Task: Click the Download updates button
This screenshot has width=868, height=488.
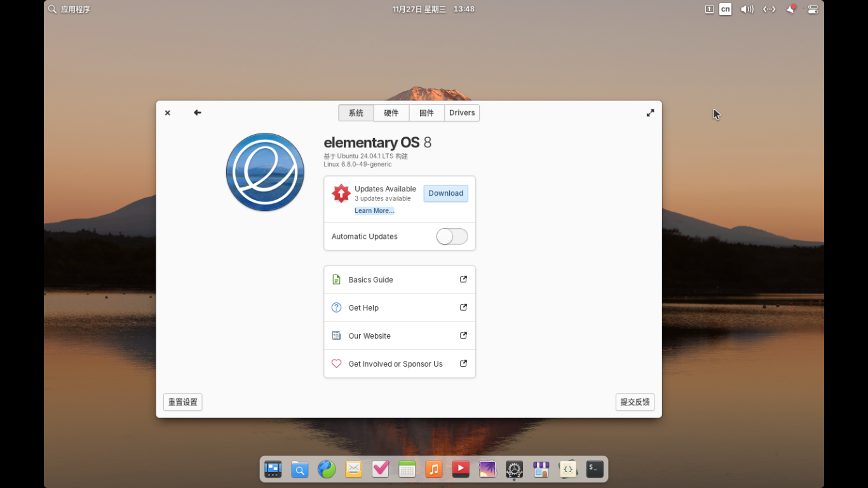Action: coord(446,193)
